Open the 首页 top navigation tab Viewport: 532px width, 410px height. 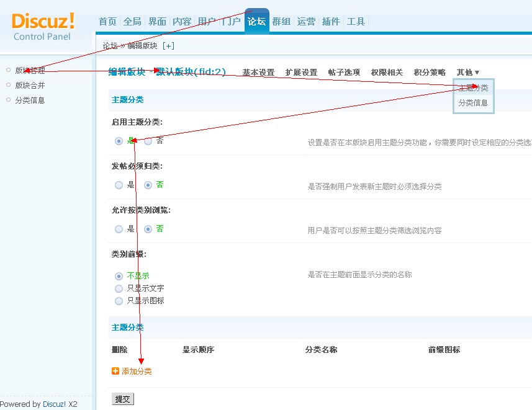pyautogui.click(x=107, y=22)
